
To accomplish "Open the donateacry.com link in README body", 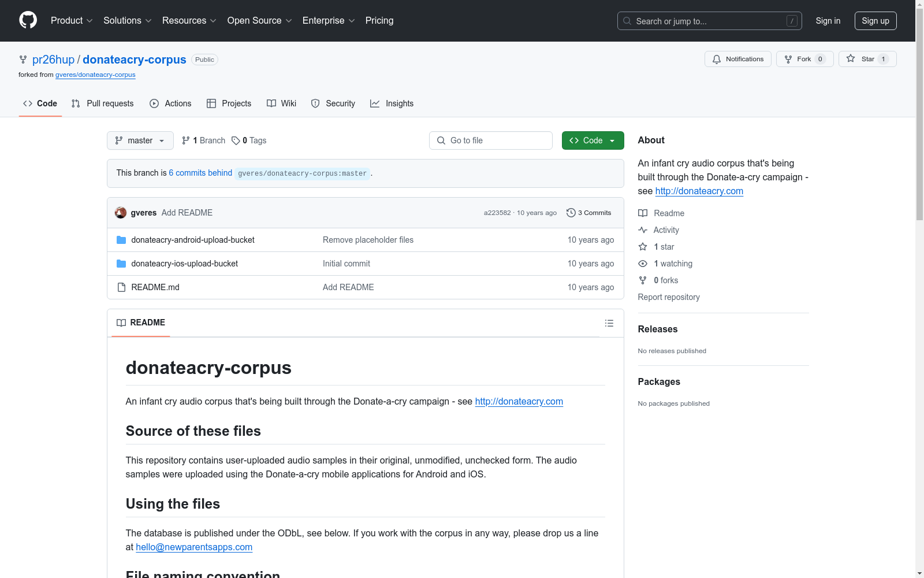I will tap(519, 401).
